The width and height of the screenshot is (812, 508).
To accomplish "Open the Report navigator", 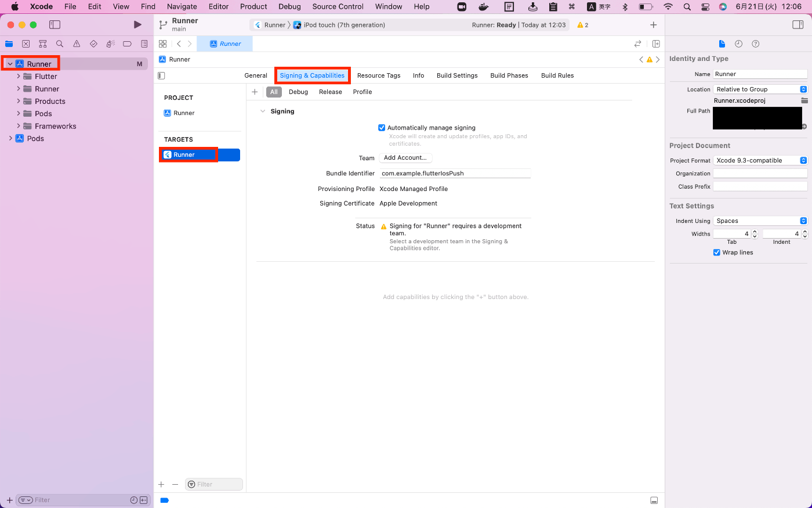I will (x=144, y=44).
